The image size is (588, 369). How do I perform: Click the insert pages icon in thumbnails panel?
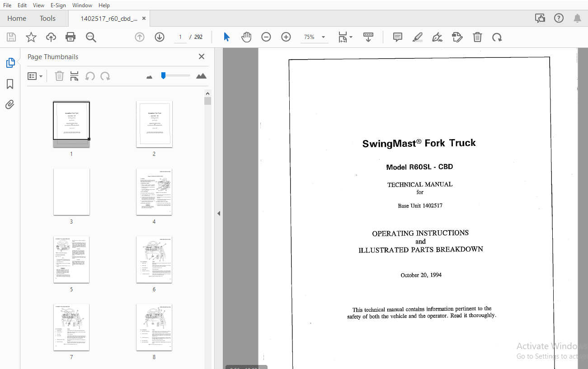pyautogui.click(x=75, y=76)
